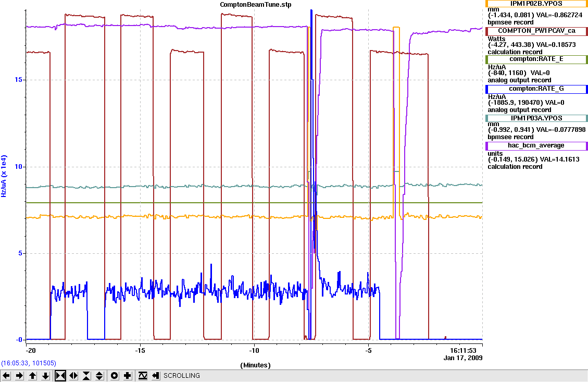Image resolution: width=588 pixels, height=382 pixels.
Task: Select the compton:RATE_G legend entry
Action: point(536,89)
